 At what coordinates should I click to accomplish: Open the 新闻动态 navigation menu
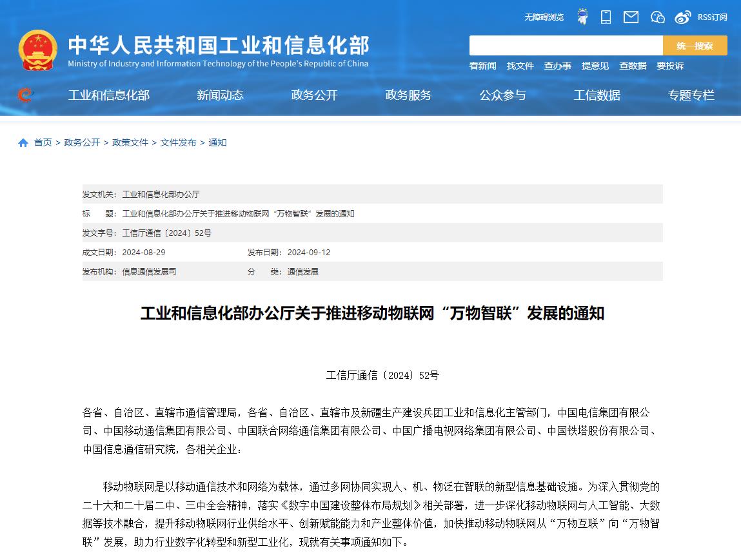(x=220, y=95)
